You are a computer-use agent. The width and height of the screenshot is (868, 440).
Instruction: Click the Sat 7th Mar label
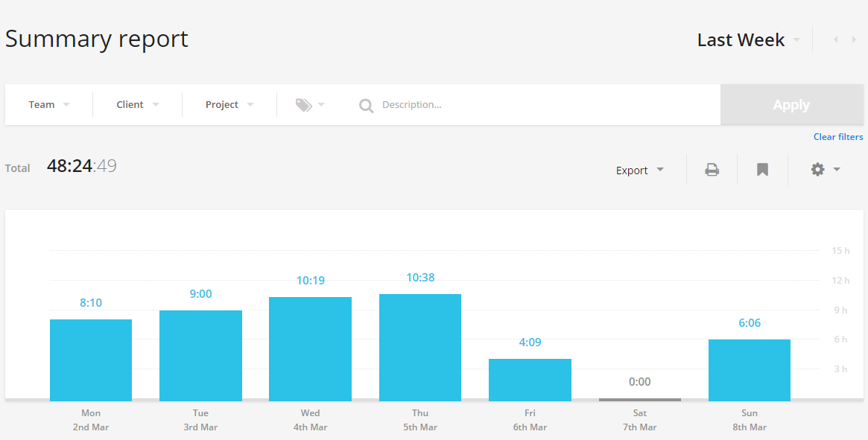(640, 420)
